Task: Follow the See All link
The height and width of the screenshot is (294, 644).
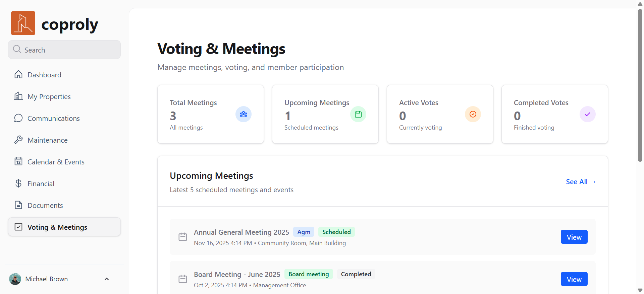Action: [x=581, y=181]
